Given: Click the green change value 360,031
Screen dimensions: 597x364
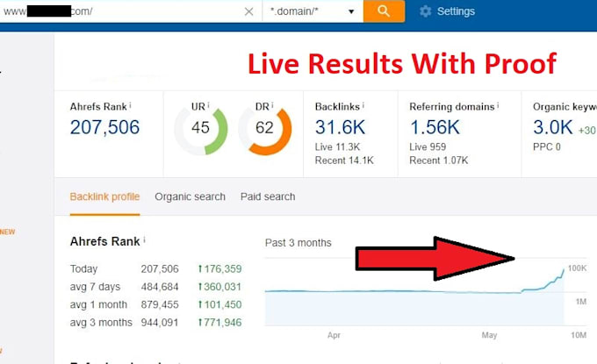Looking at the screenshot, I should pyautogui.click(x=219, y=287).
